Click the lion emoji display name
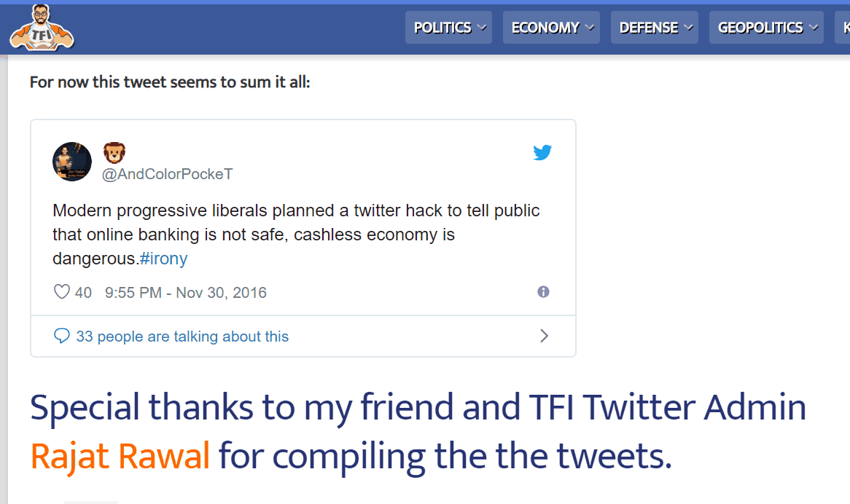This screenshot has width=850, height=504. [114, 153]
